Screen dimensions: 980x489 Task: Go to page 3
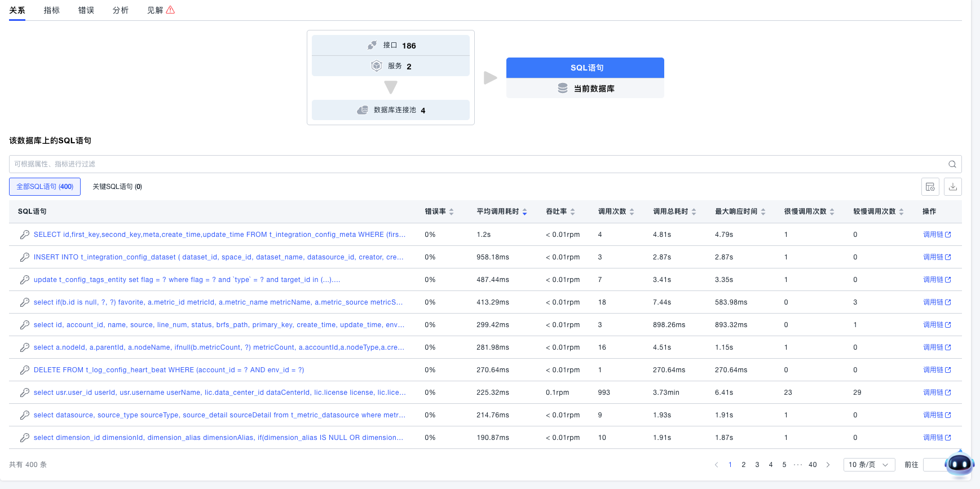(757, 465)
